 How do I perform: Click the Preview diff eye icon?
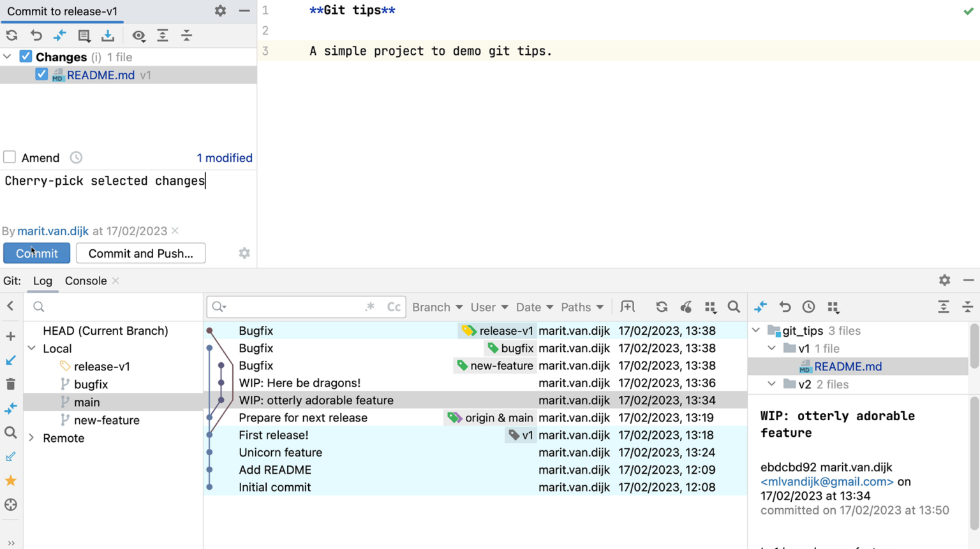click(x=138, y=36)
